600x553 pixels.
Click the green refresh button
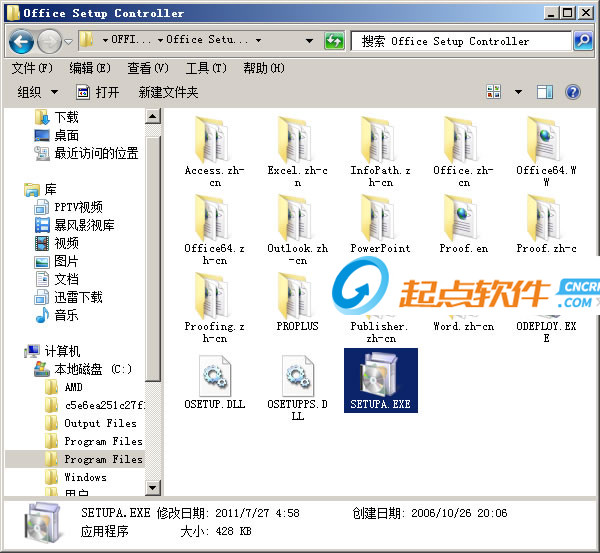point(334,41)
